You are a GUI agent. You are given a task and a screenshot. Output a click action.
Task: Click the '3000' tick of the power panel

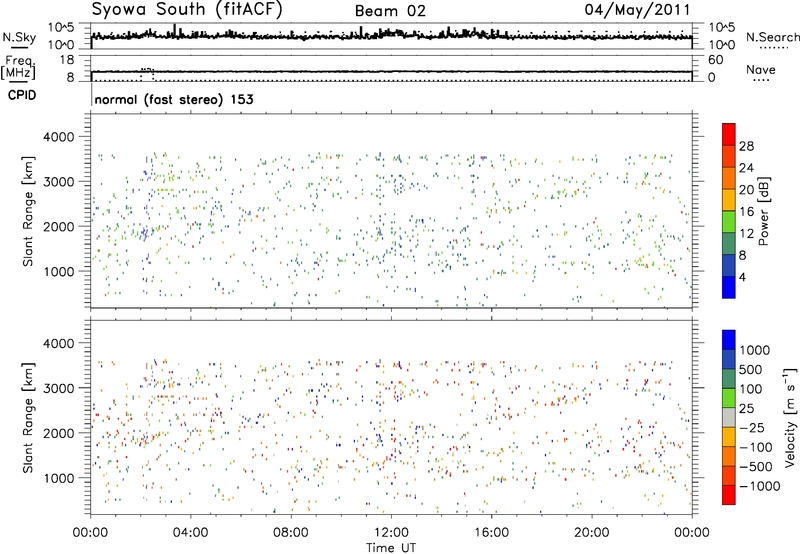58,182
